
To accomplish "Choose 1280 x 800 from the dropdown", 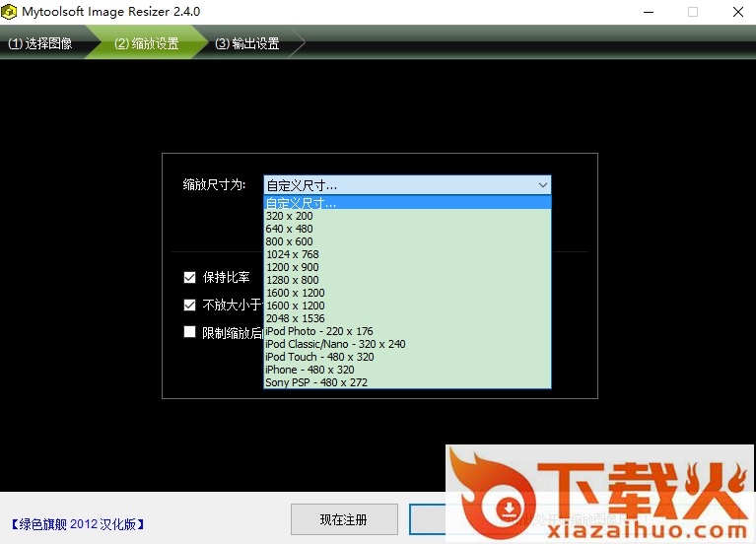I will tap(407, 280).
